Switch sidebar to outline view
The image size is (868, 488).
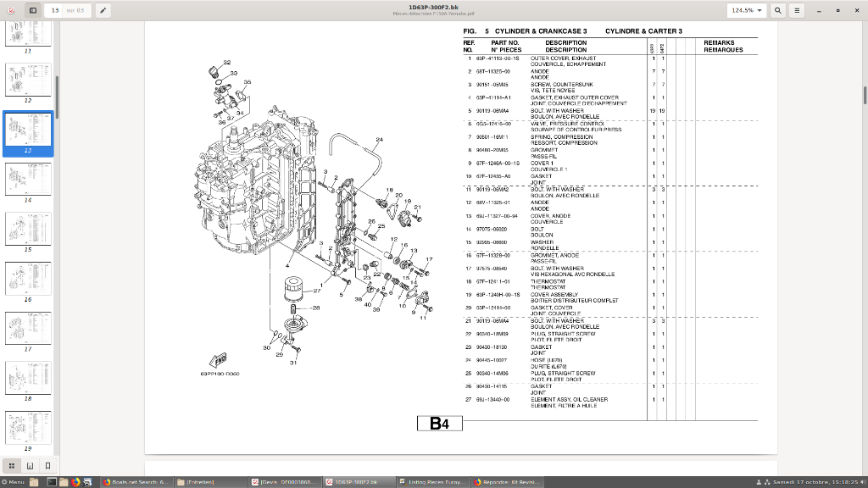(30, 466)
